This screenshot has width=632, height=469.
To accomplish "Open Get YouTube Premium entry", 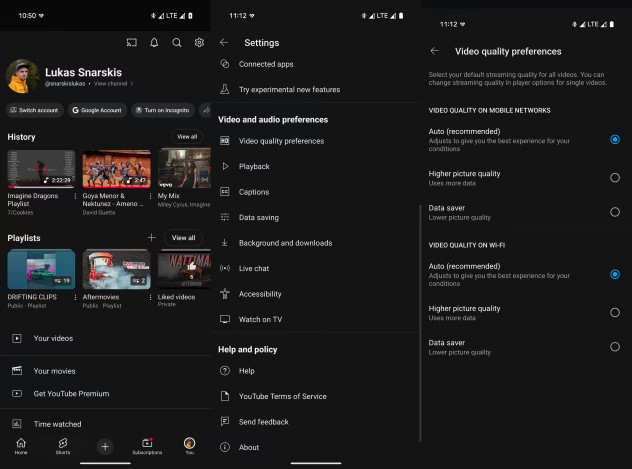I will tap(105, 394).
